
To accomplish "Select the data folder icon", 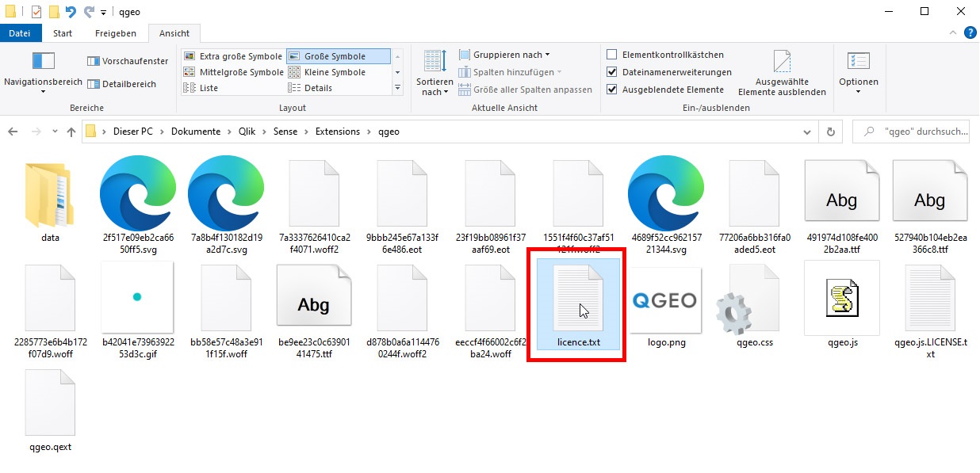I will click(x=50, y=194).
